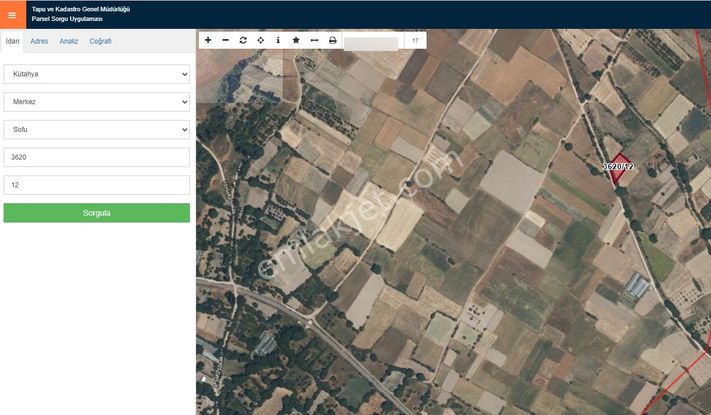The height and width of the screenshot is (415, 711).
Task: Expand the Merkez district dropdown
Action: pyautogui.click(x=96, y=102)
